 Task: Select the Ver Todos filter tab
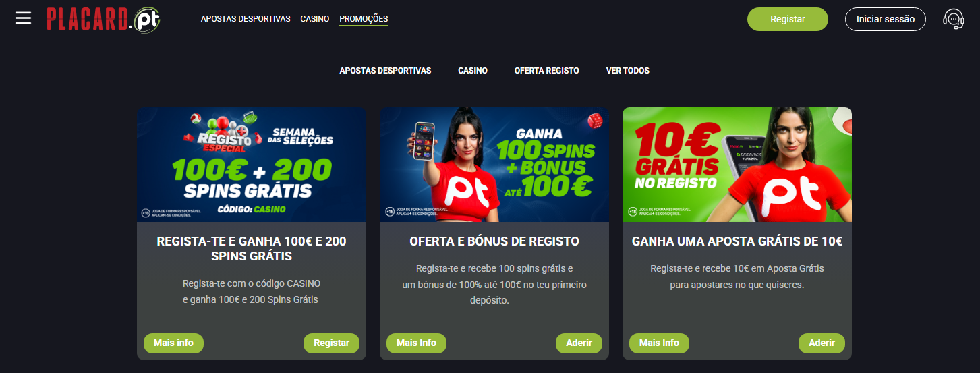[627, 71]
